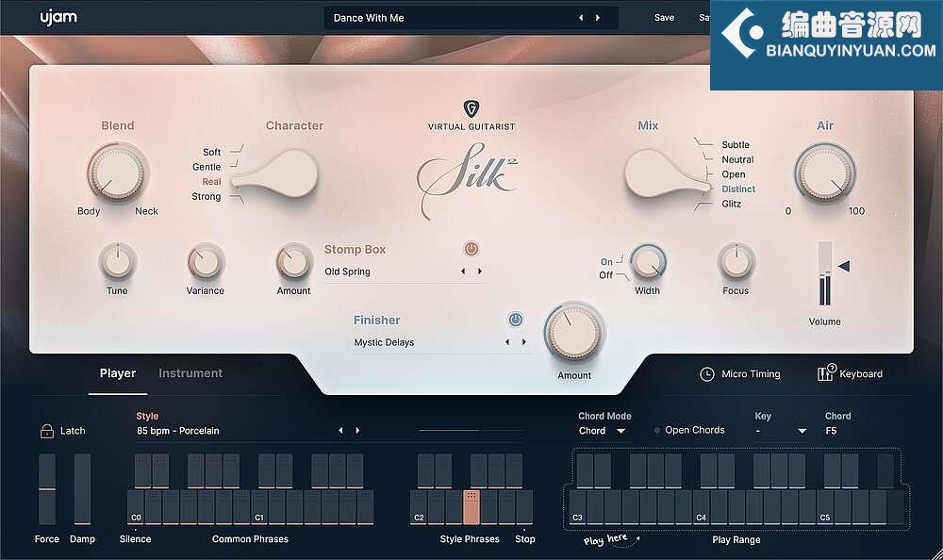Set Character to Strong

207,196
